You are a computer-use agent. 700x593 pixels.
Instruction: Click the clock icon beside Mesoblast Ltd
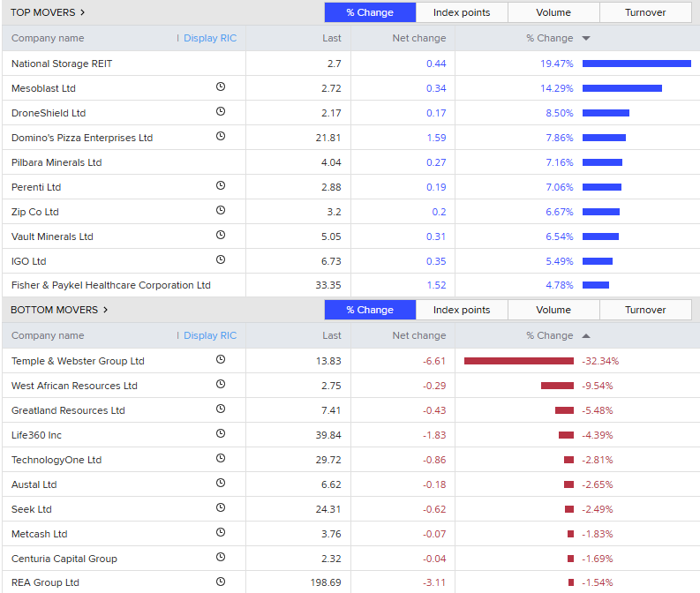pyautogui.click(x=221, y=87)
